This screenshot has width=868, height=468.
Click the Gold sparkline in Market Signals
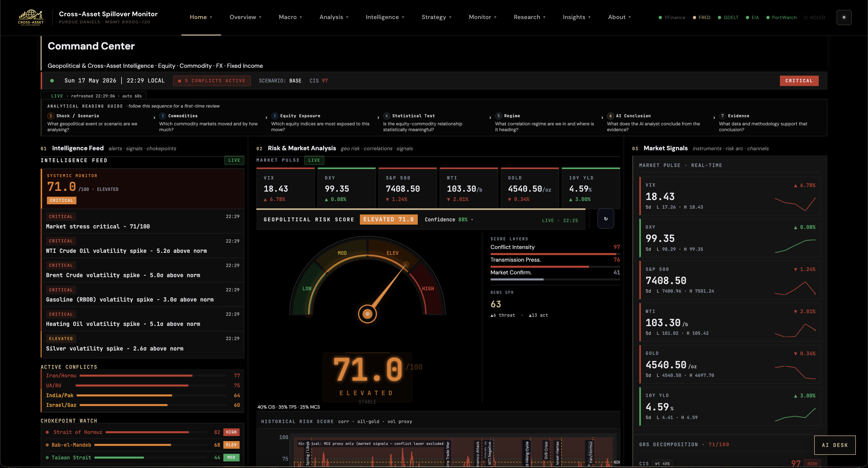(795, 372)
